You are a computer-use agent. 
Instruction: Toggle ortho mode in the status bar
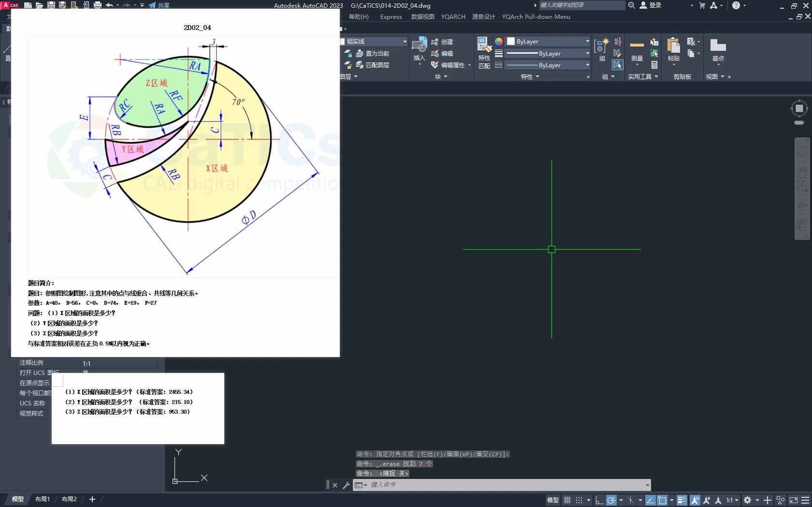point(599,500)
